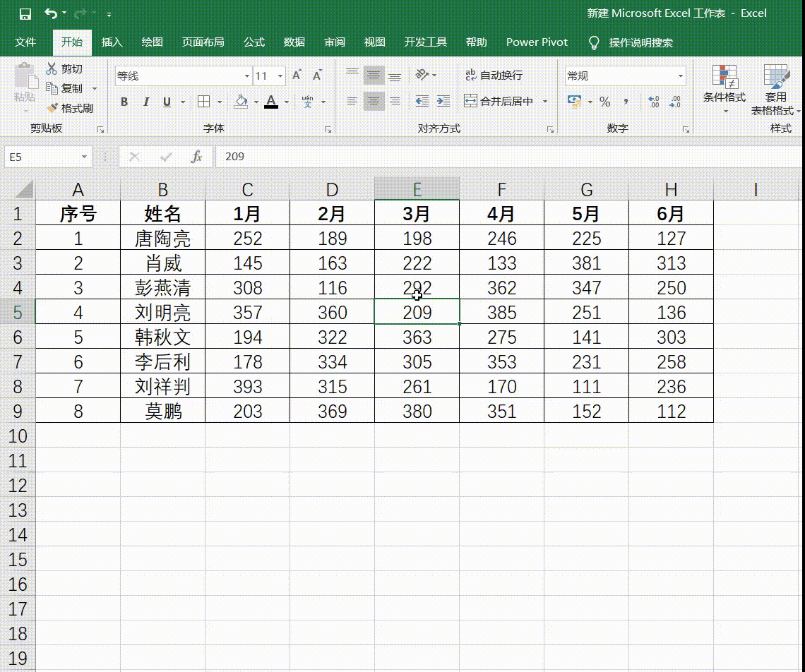The image size is (805, 672).
Task: Open the font color dropdown arrow
Action: pos(287,102)
